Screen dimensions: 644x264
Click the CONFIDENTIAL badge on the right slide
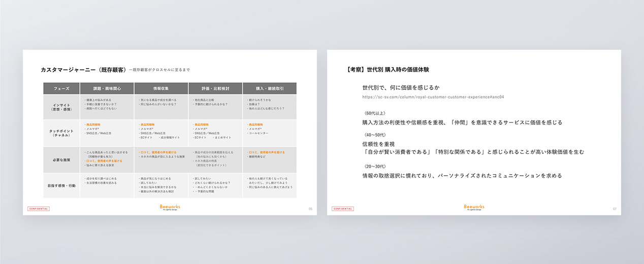pyautogui.click(x=343, y=209)
